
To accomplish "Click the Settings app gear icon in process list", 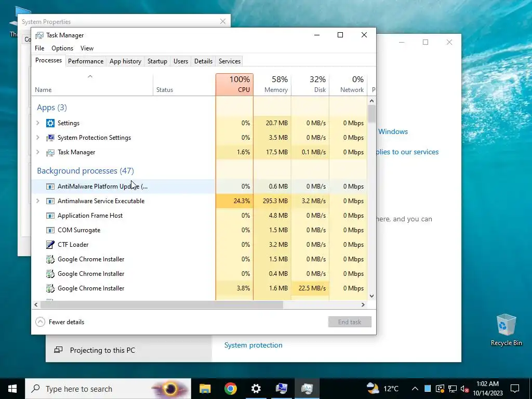I will point(50,123).
